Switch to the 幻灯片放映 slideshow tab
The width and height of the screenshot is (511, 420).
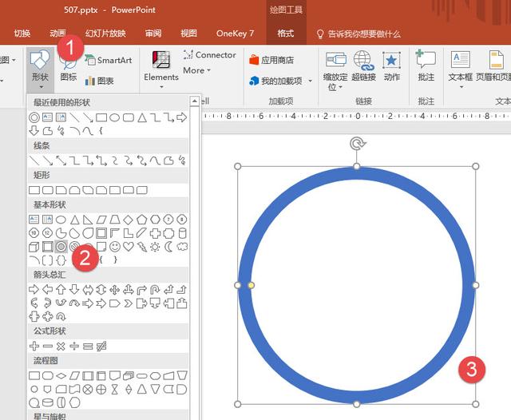105,34
